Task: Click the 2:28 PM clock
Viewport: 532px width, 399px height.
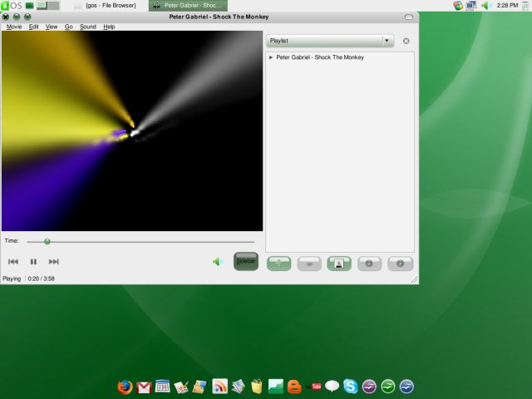Action: [507, 6]
